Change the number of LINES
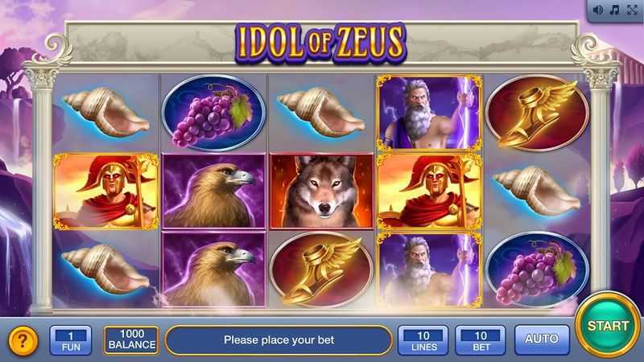Image resolution: width=644 pixels, height=362 pixels. [423, 340]
